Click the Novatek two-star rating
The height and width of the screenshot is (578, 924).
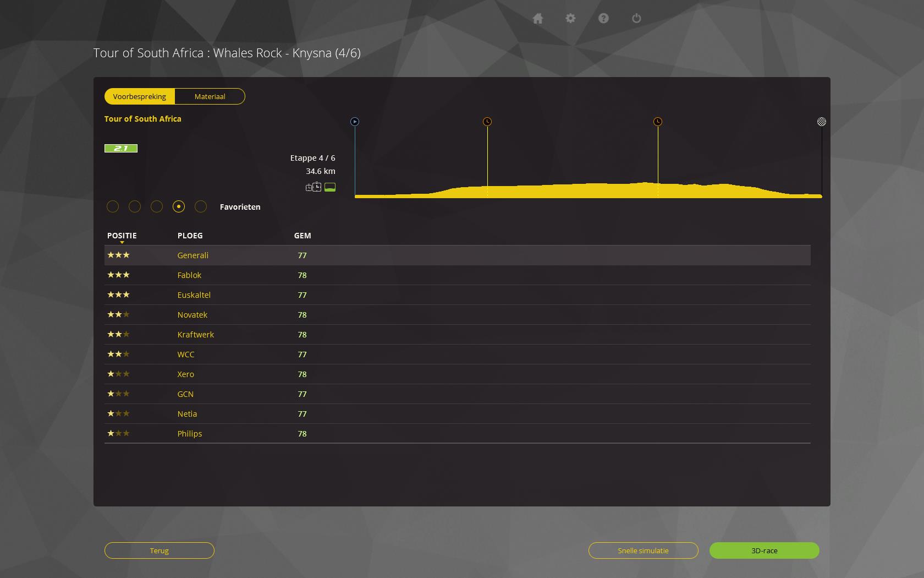tap(118, 314)
